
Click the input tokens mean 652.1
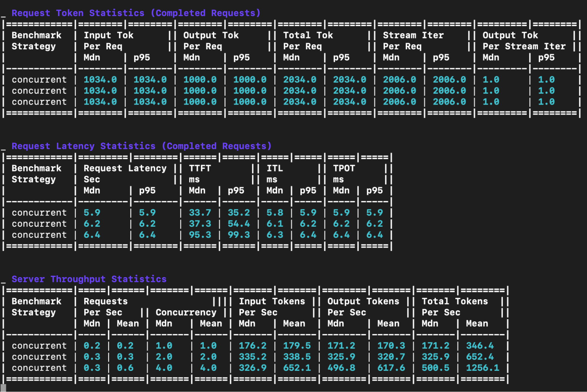[x=297, y=368]
